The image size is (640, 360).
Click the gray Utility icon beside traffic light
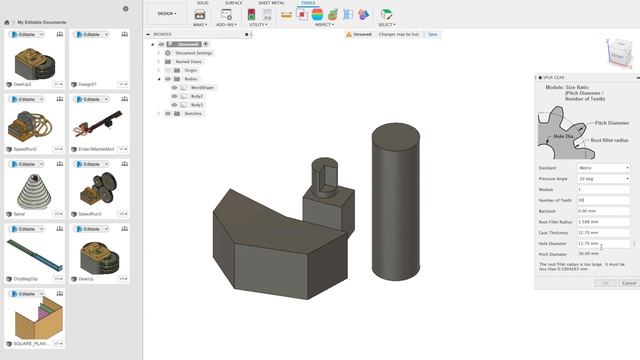click(x=267, y=15)
